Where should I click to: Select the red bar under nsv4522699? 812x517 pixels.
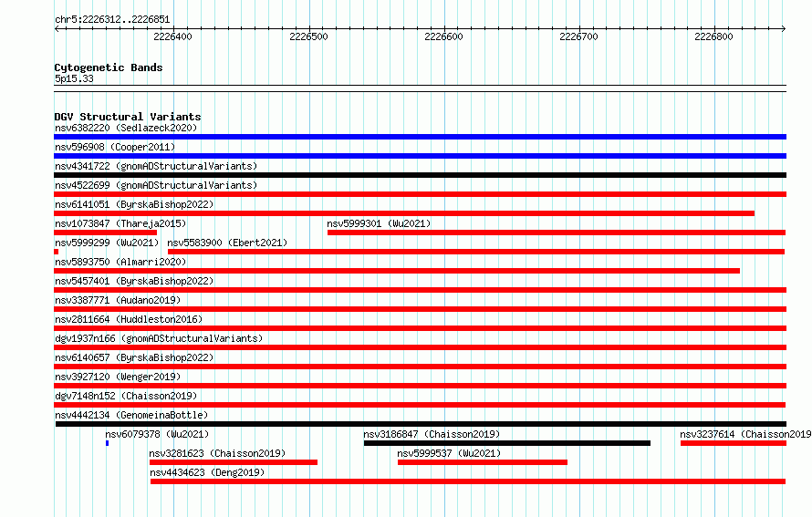[x=420, y=194]
